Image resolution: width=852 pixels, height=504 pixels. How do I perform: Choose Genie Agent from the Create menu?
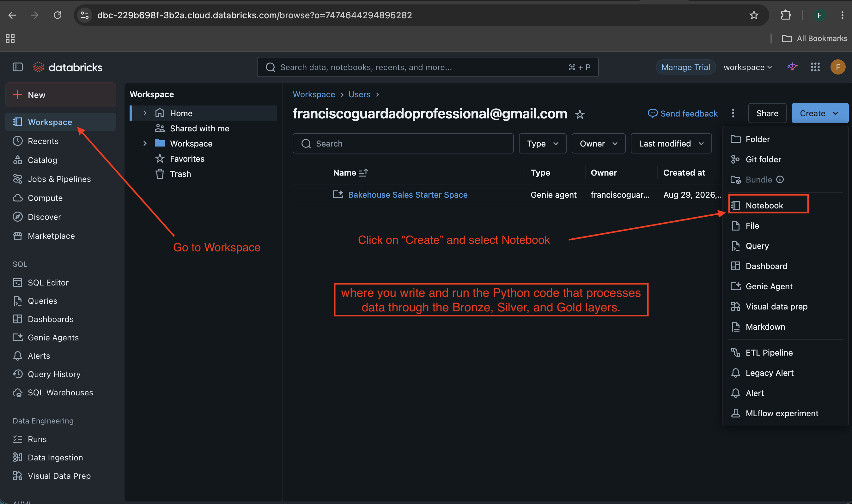pyautogui.click(x=785, y=286)
